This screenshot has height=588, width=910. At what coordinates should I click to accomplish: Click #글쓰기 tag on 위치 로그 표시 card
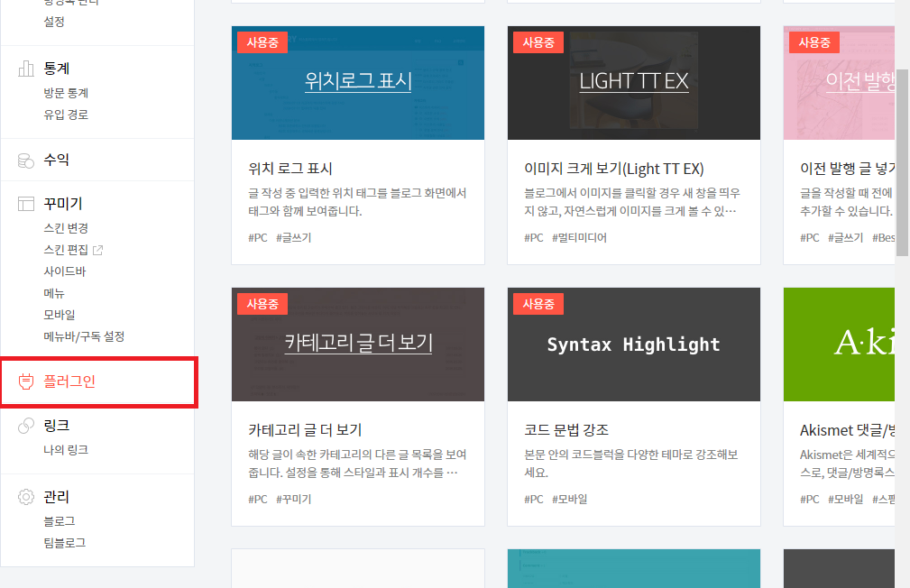(x=294, y=237)
